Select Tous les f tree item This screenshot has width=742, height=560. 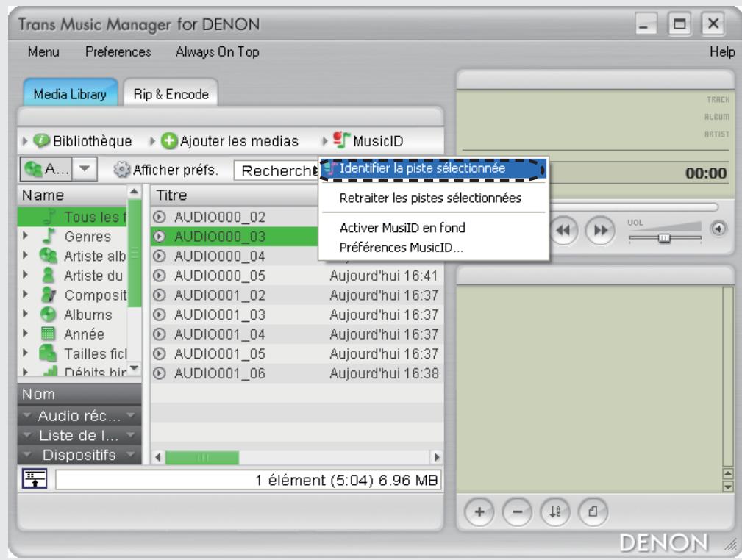click(72, 217)
